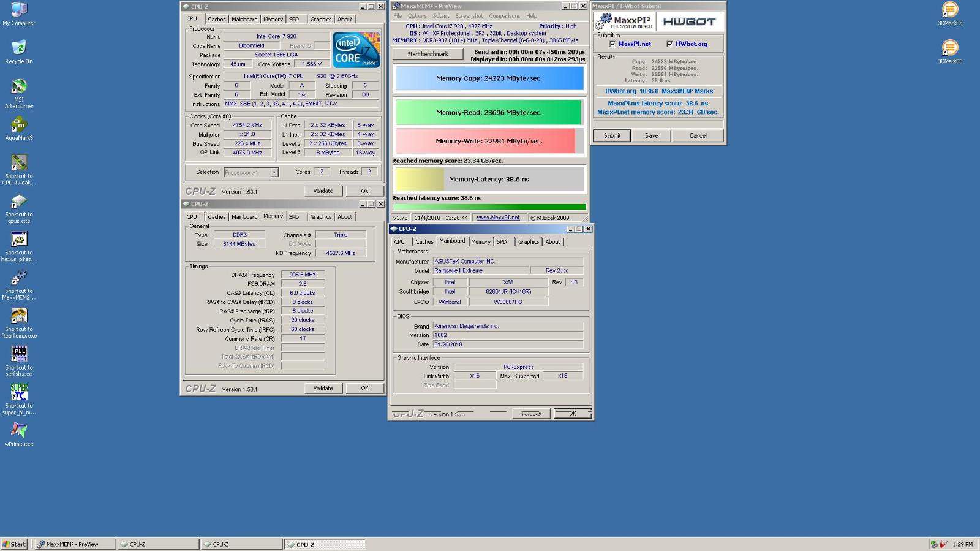The height and width of the screenshot is (551, 980).
Task: Click Submit button in HWbot Submit window
Action: (612, 135)
